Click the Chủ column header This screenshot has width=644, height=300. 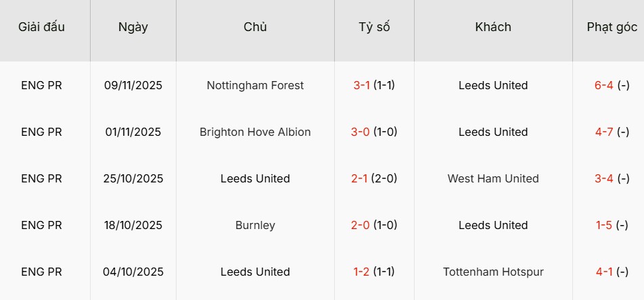(255, 27)
